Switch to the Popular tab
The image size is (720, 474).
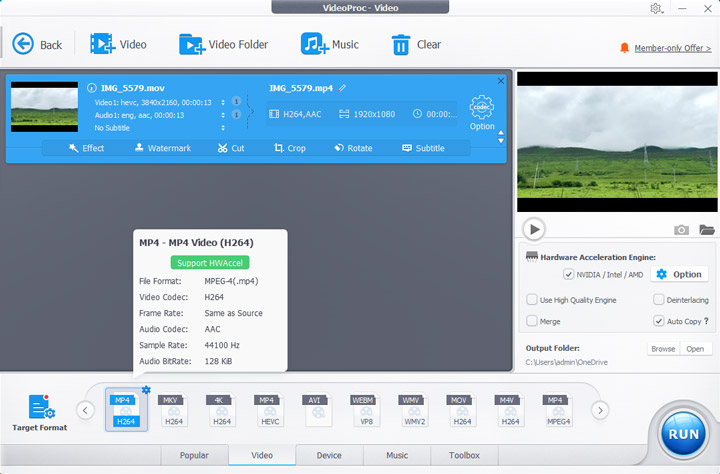[194, 455]
